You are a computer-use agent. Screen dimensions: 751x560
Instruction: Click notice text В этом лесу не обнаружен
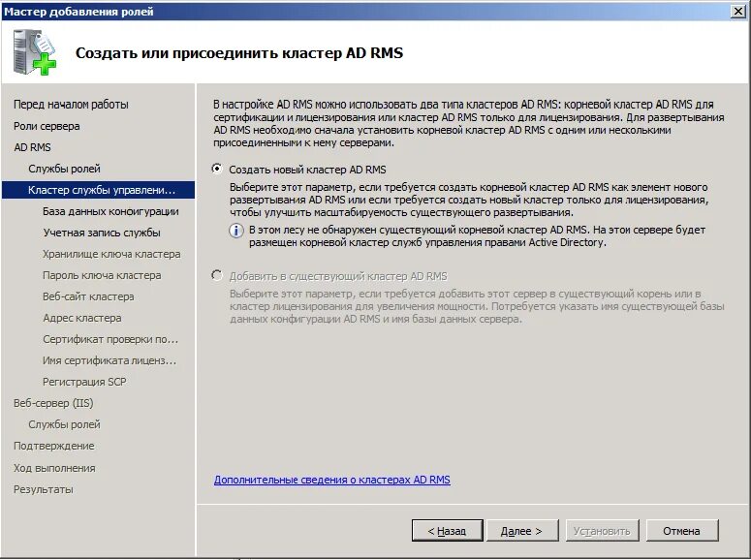[477, 235]
